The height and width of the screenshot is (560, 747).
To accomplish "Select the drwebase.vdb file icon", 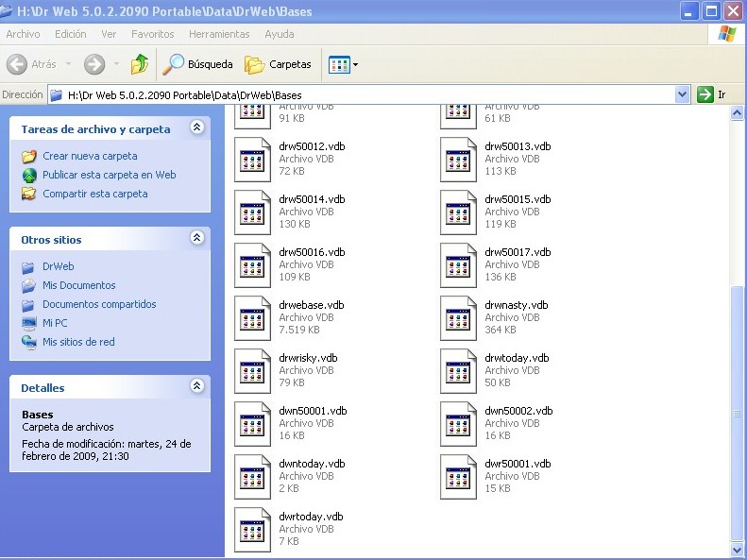I will point(252,317).
